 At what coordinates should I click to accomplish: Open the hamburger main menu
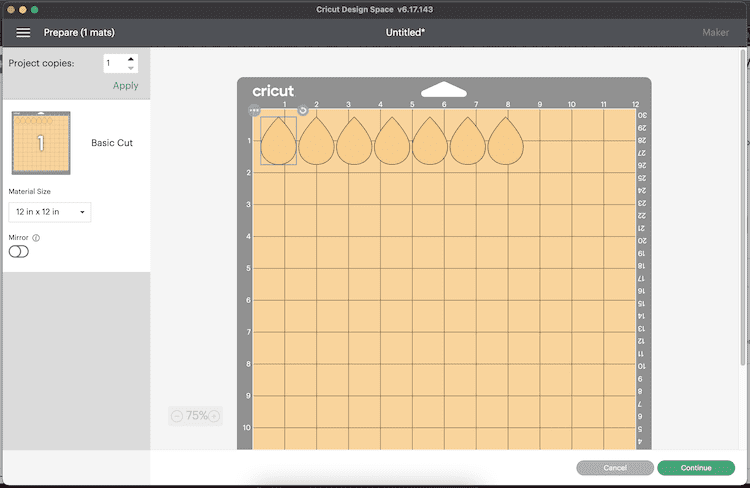point(23,33)
